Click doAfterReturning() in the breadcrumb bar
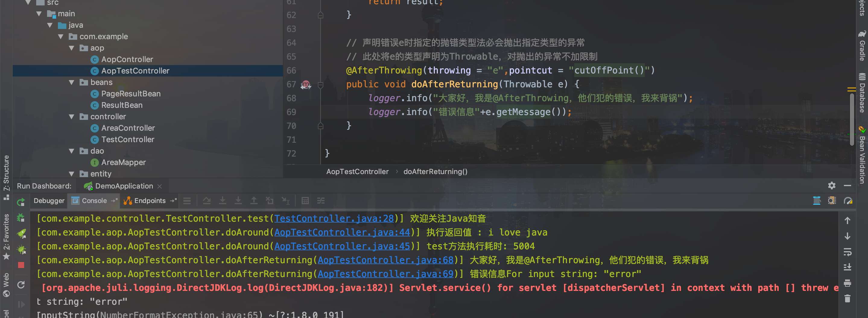The image size is (868, 318). (435, 172)
